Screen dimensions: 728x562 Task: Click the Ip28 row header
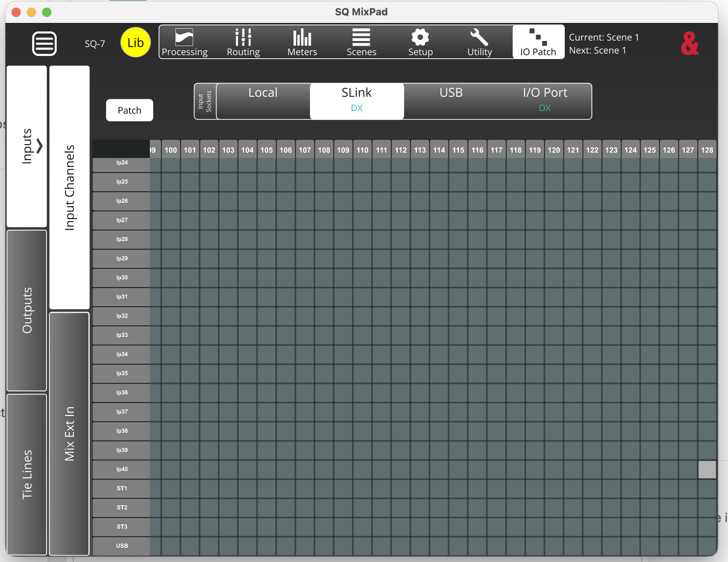click(x=121, y=240)
